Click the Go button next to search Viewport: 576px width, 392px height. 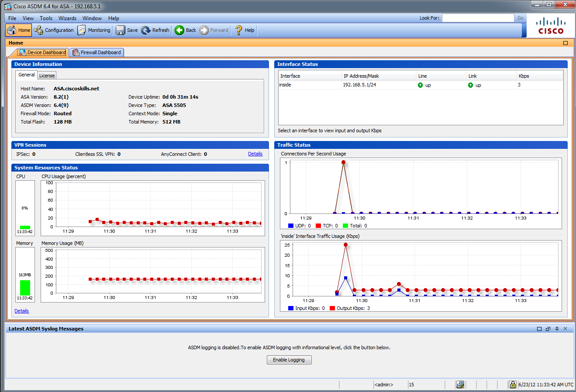(x=520, y=18)
